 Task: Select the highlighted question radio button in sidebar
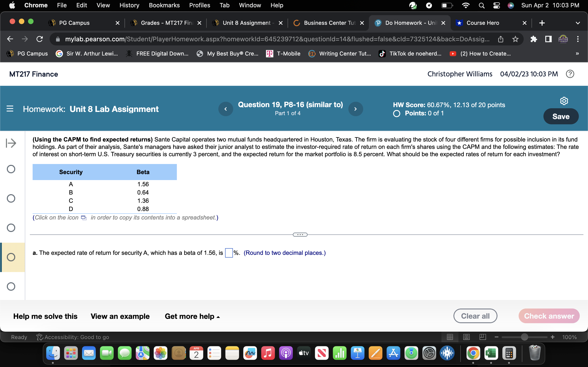(11, 257)
